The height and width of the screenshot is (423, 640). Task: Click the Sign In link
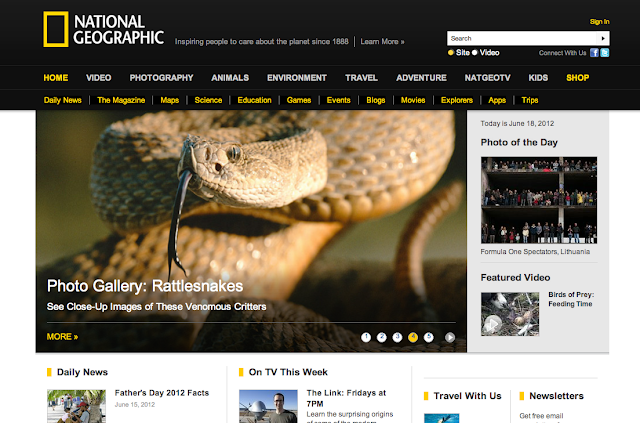(x=599, y=21)
